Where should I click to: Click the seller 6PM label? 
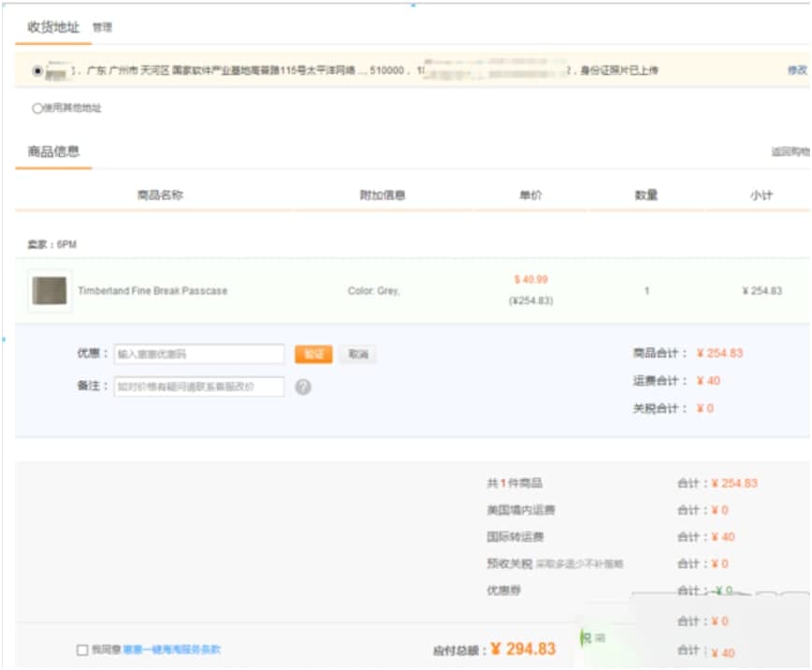(x=51, y=244)
